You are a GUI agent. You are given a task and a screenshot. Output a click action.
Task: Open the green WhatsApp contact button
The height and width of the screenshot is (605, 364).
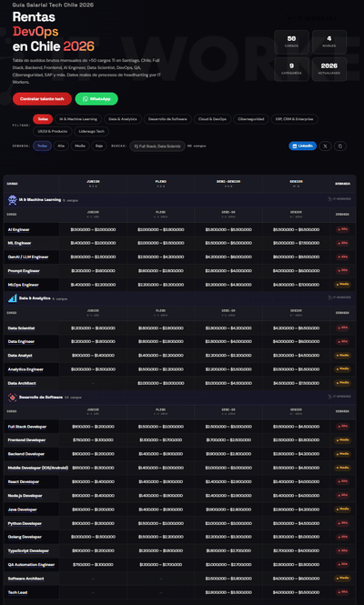pos(96,99)
